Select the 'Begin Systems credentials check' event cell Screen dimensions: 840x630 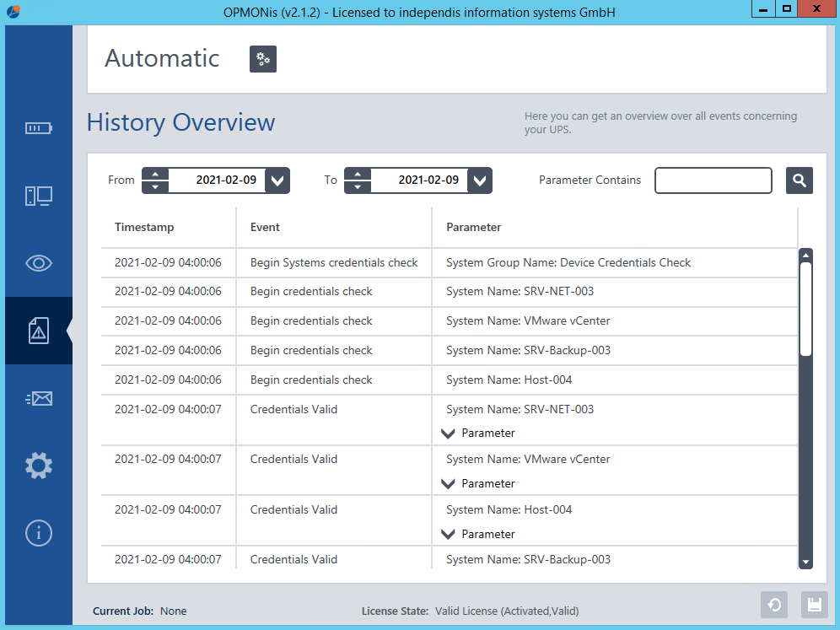pyautogui.click(x=334, y=262)
